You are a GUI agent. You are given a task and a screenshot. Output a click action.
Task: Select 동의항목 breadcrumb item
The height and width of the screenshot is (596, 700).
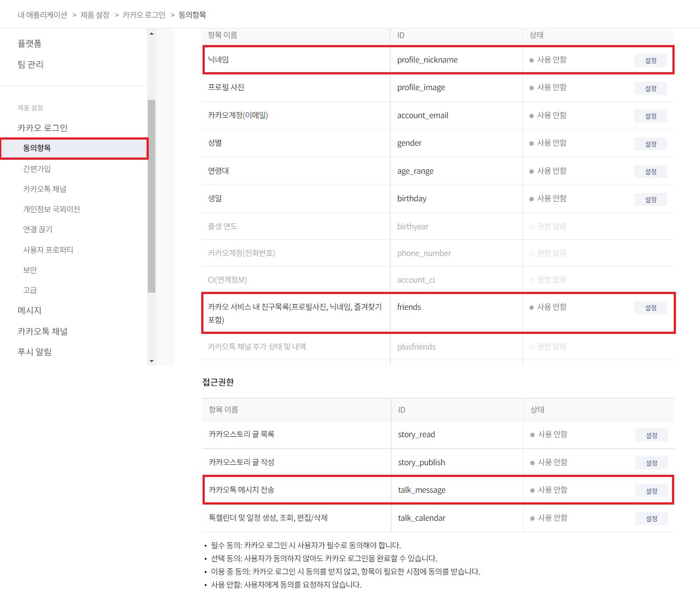192,15
